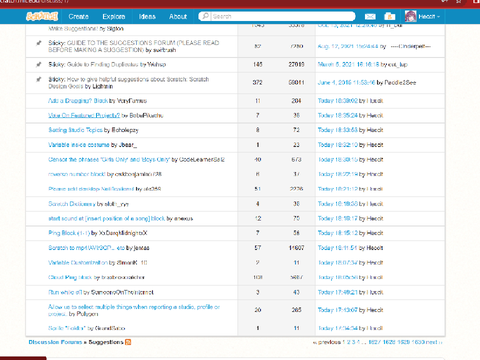Click the magnifier icon in search bar

pos(206,16)
